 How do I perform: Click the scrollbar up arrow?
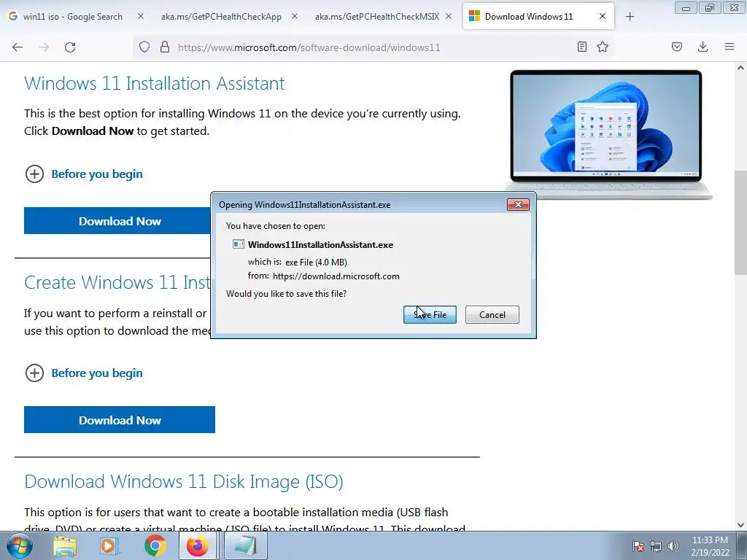click(x=740, y=68)
